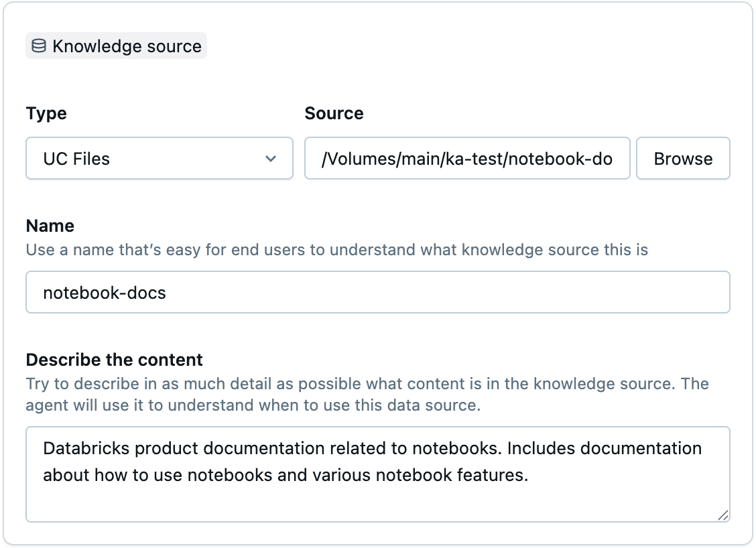The image size is (756, 548).
Task: Click the Source field label
Action: (x=334, y=113)
